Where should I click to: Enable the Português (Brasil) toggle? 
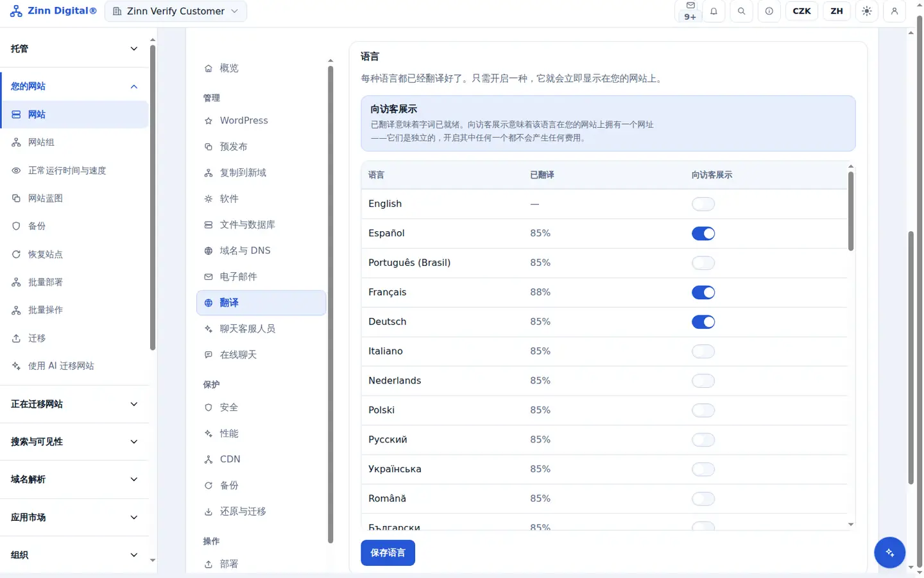(703, 263)
